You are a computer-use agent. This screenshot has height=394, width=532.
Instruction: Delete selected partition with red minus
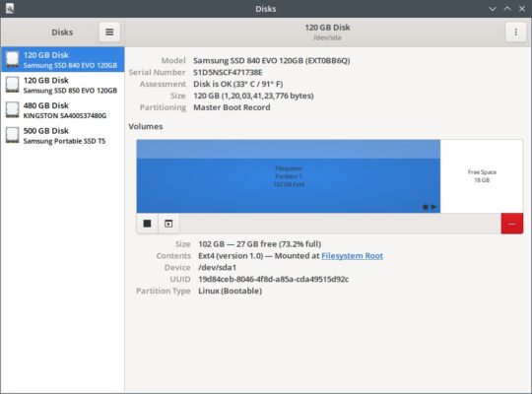tap(512, 224)
